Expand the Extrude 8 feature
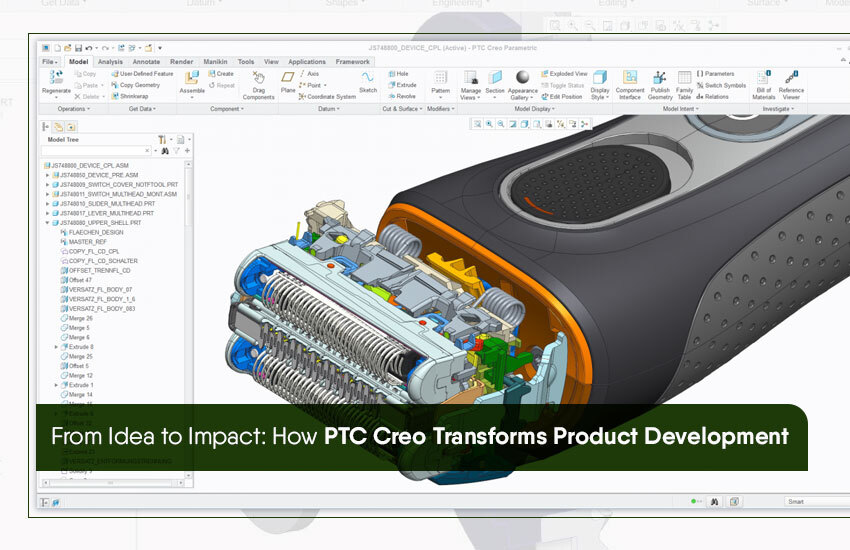The image size is (850, 550). 56,347
